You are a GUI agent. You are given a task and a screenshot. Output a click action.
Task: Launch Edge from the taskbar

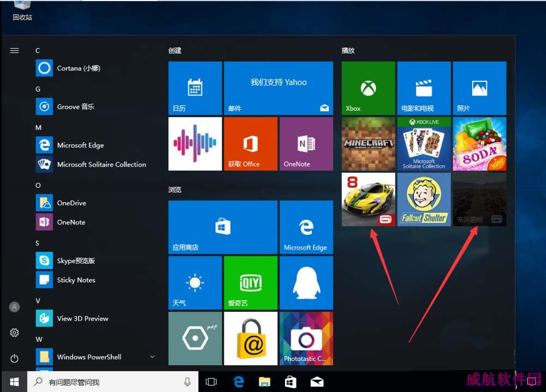coord(239,382)
